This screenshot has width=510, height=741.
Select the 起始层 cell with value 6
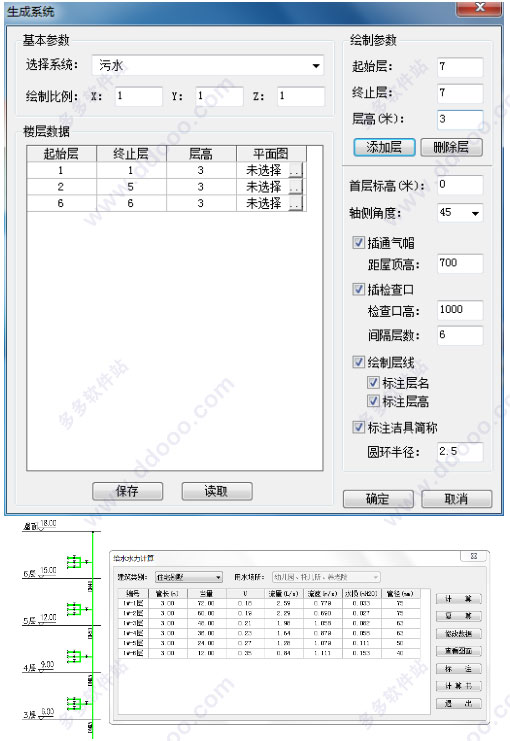[x=61, y=203]
